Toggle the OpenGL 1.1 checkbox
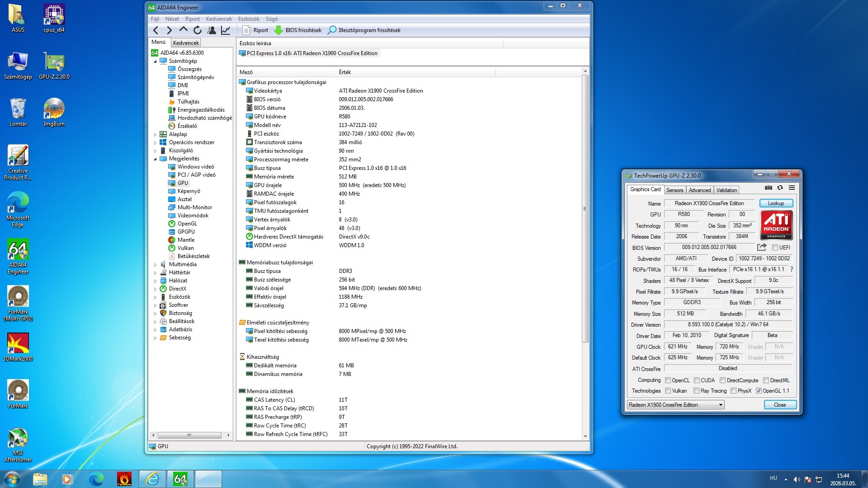This screenshot has width=868, height=488. (x=759, y=391)
